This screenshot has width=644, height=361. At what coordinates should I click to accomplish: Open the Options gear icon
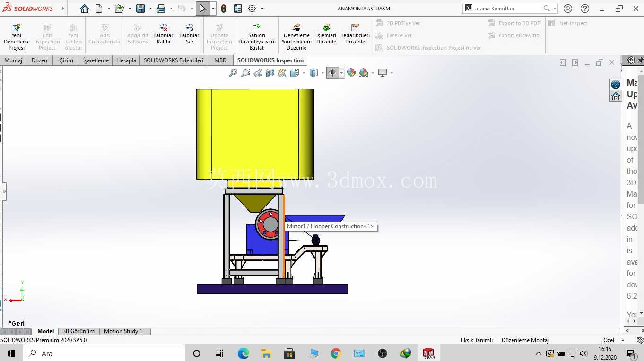click(252, 9)
